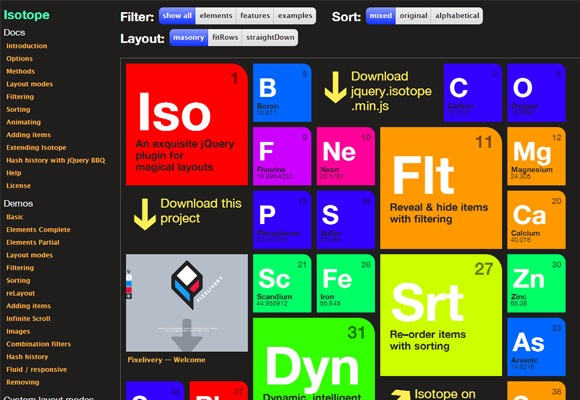Screen dimensions: 580x400
Task: Open Filtering under Docs
Action: tap(20, 97)
